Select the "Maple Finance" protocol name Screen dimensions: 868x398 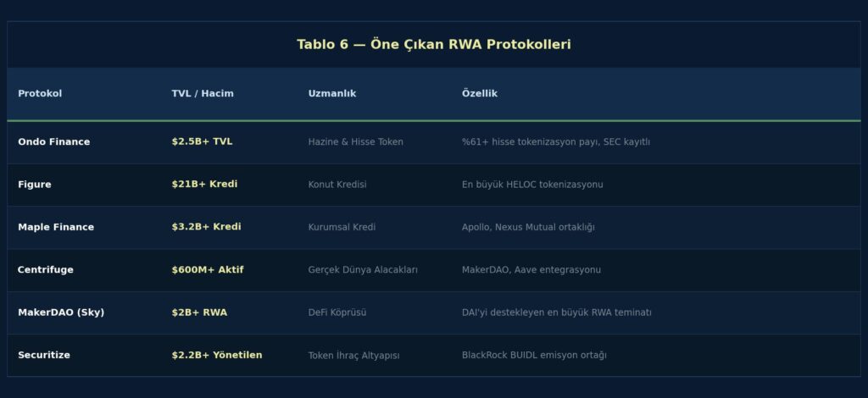click(x=56, y=227)
